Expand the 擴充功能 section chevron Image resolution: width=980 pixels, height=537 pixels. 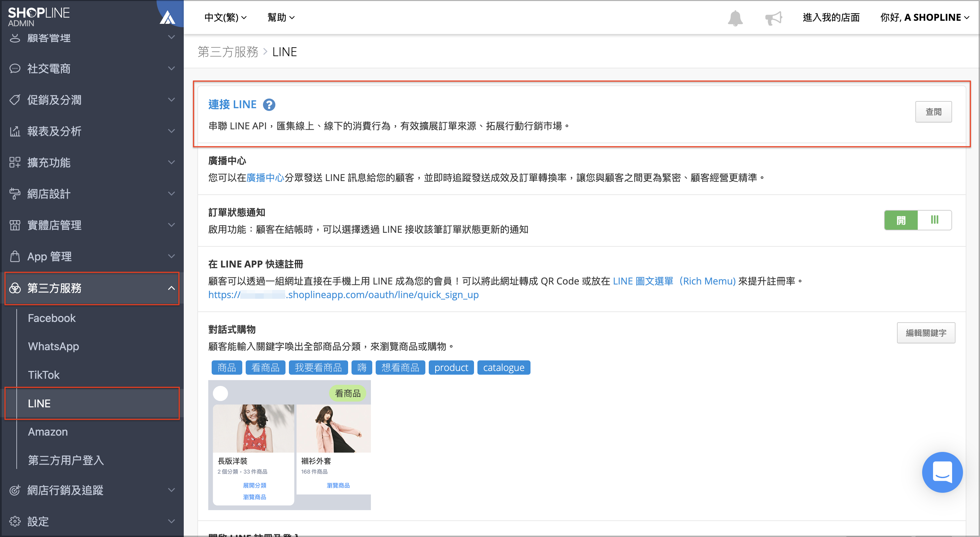pyautogui.click(x=171, y=162)
